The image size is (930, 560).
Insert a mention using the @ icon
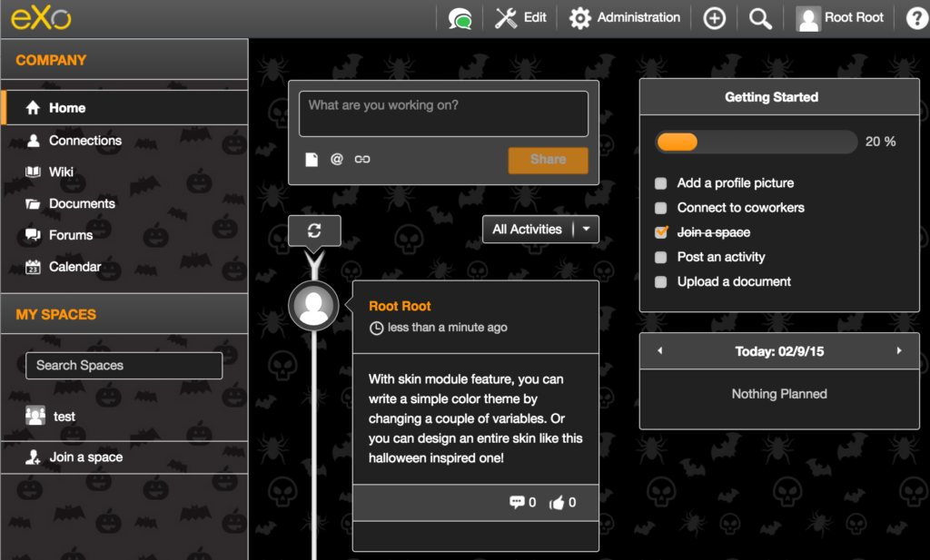(x=336, y=158)
